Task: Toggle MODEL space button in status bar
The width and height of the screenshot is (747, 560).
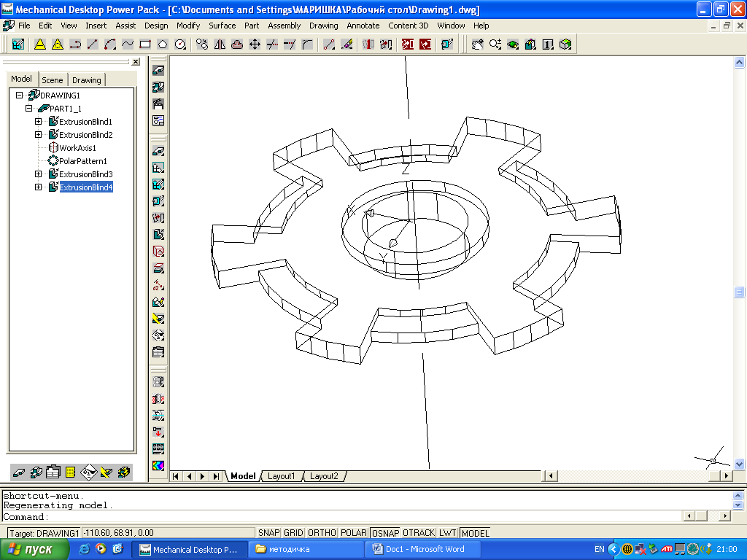Action: tap(475, 533)
